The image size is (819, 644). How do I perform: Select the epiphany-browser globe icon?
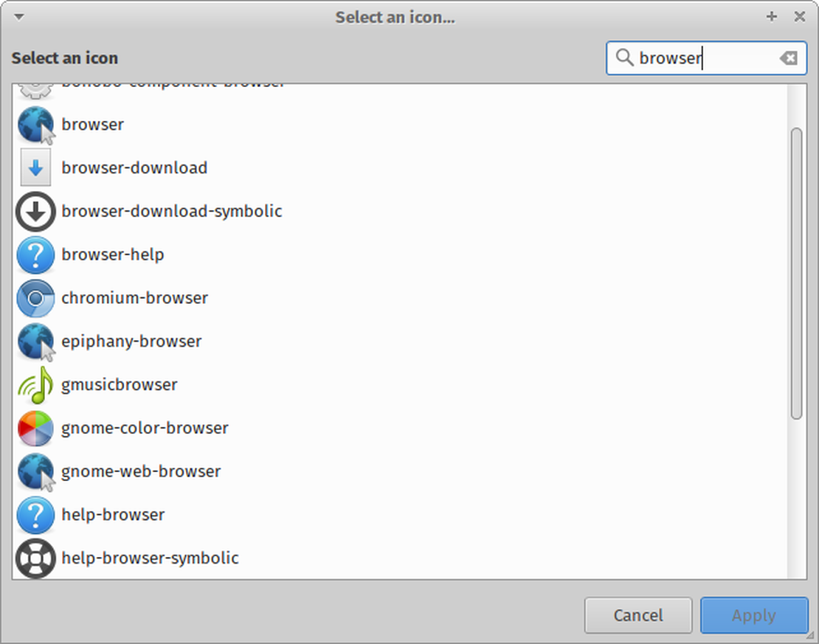[35, 342]
